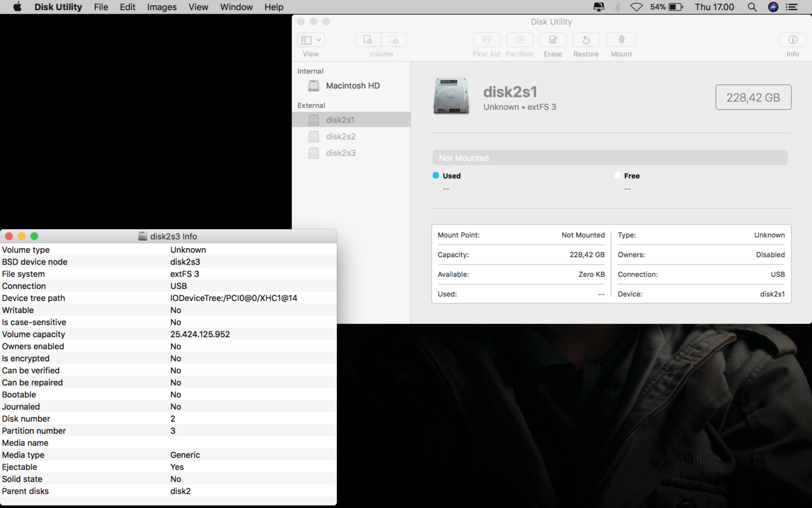Open the Partition tool
Image resolution: width=812 pixels, height=508 pixels.
[520, 39]
